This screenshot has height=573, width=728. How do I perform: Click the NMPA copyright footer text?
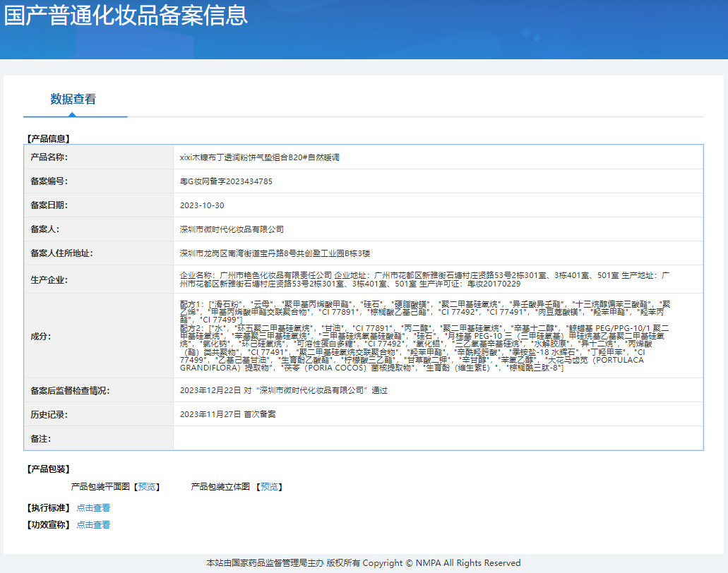click(364, 563)
